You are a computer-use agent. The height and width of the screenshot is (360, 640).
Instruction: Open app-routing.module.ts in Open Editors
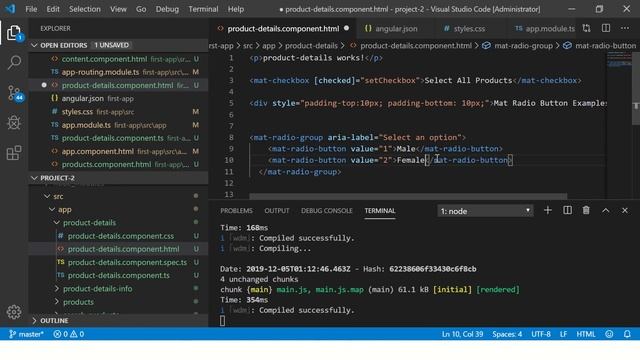118,72
